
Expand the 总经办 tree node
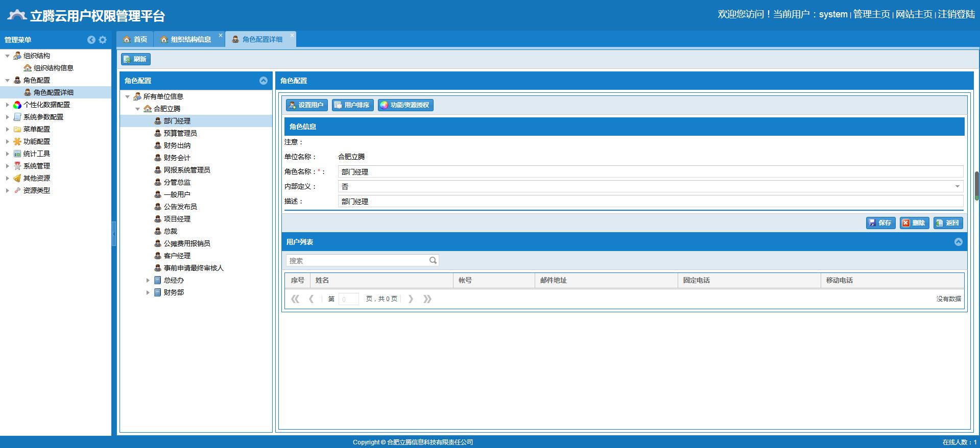pos(148,280)
